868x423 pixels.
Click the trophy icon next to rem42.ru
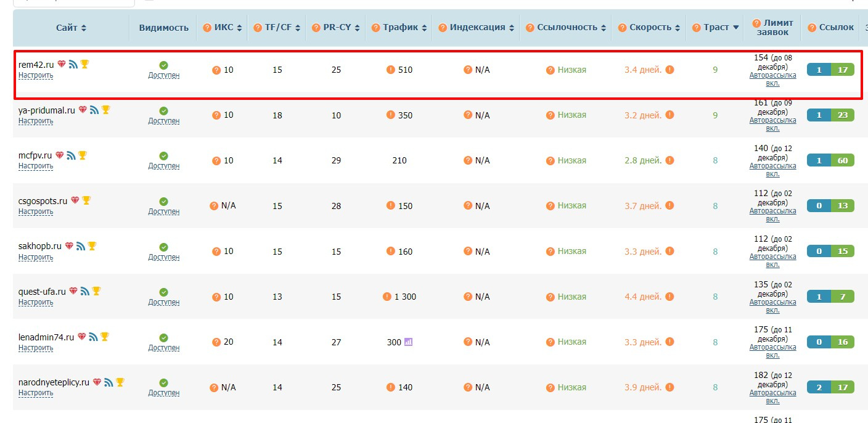pos(85,64)
